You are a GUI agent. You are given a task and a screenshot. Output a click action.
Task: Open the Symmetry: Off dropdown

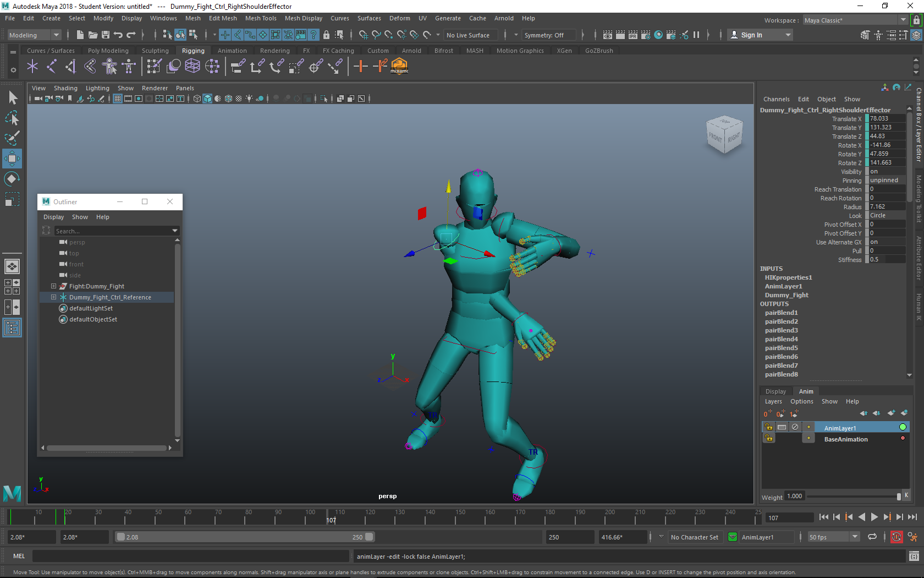pyautogui.click(x=548, y=35)
